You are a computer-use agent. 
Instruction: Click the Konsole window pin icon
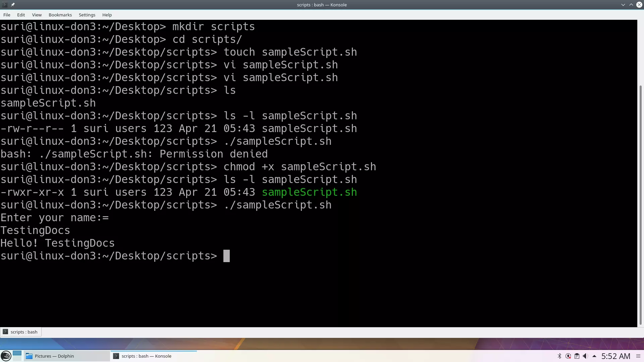12,4
